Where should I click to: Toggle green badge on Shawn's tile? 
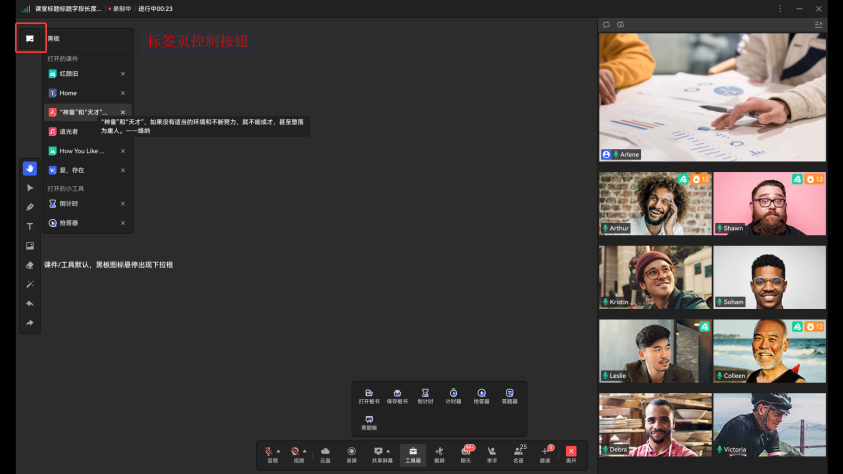tap(797, 179)
